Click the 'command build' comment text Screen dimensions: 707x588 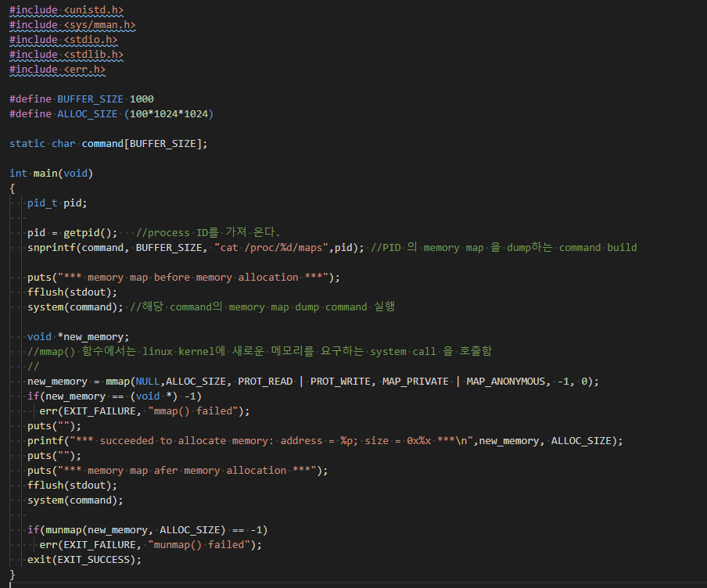(x=598, y=248)
